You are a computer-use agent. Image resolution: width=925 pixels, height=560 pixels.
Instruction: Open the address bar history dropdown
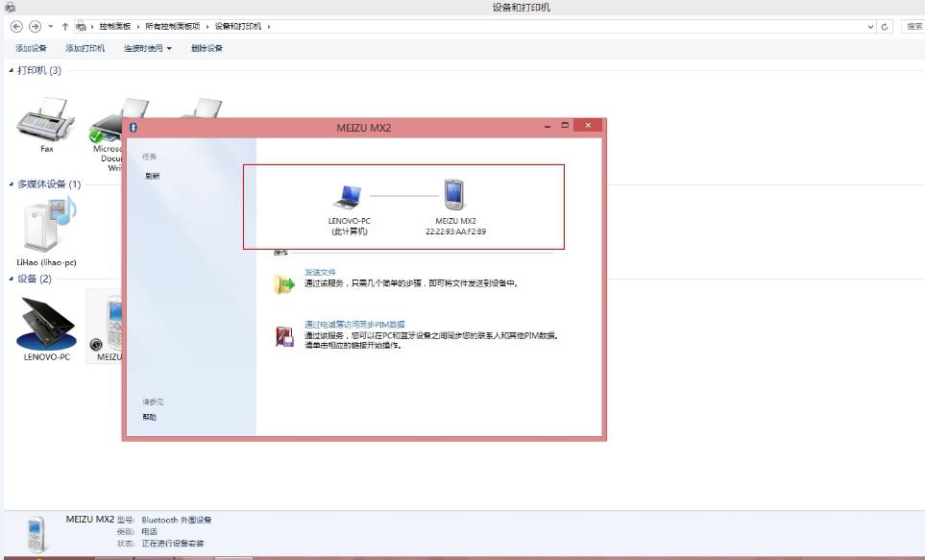tap(870, 26)
